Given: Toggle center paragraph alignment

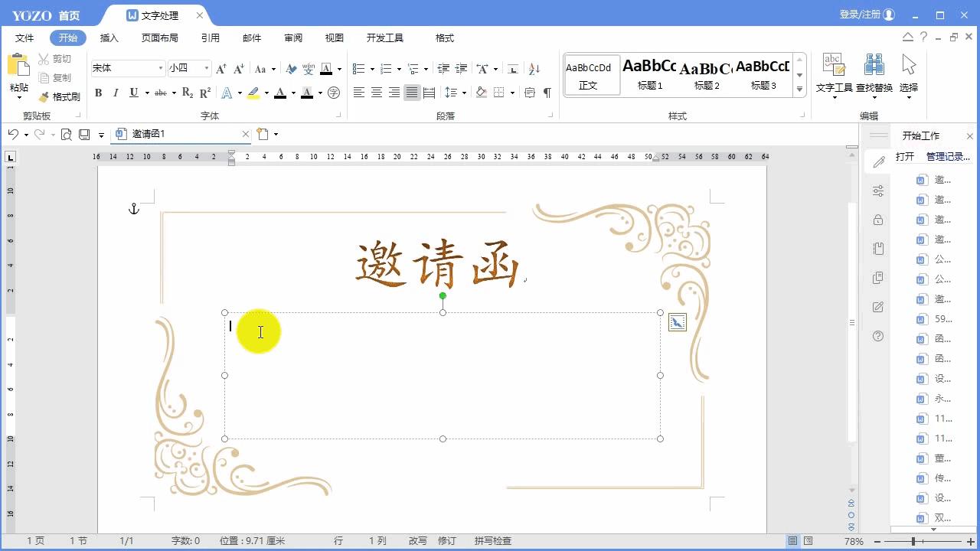Looking at the screenshot, I should (376, 92).
